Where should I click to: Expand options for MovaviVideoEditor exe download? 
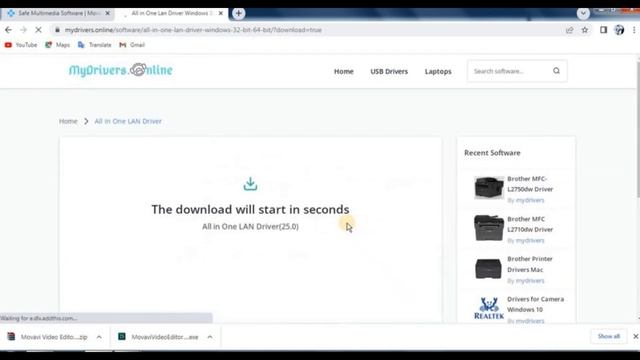pyautogui.click(x=210, y=337)
